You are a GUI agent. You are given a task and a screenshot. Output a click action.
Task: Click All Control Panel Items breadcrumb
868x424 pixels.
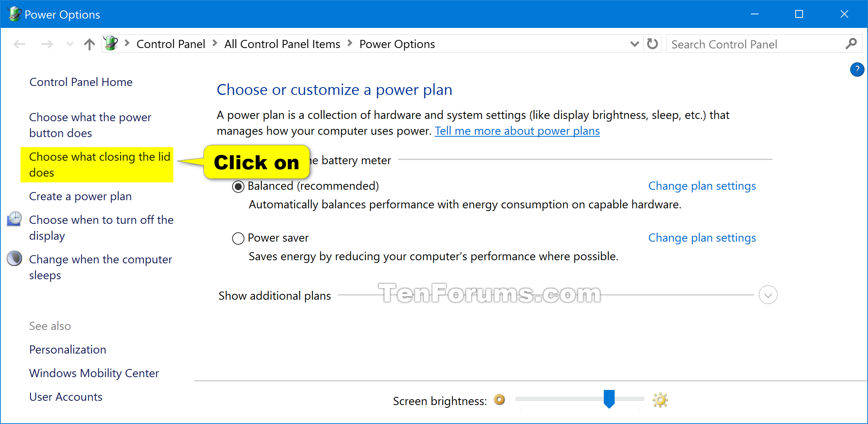point(282,44)
